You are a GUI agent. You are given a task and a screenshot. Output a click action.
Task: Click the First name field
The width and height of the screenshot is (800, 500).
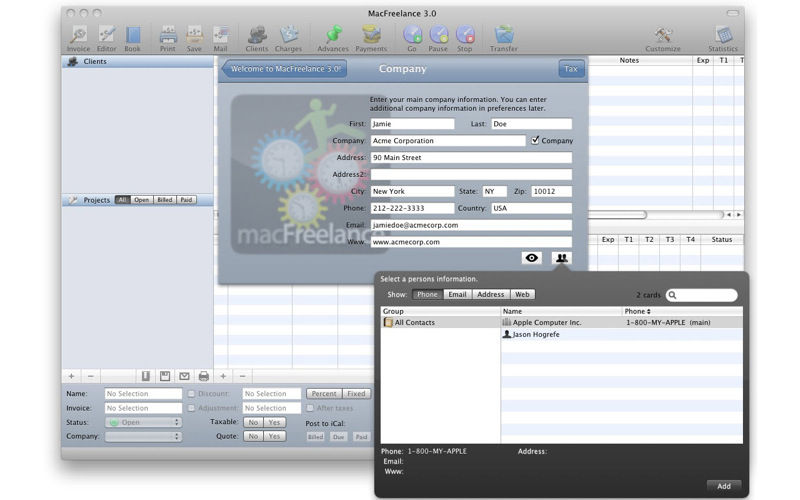412,123
